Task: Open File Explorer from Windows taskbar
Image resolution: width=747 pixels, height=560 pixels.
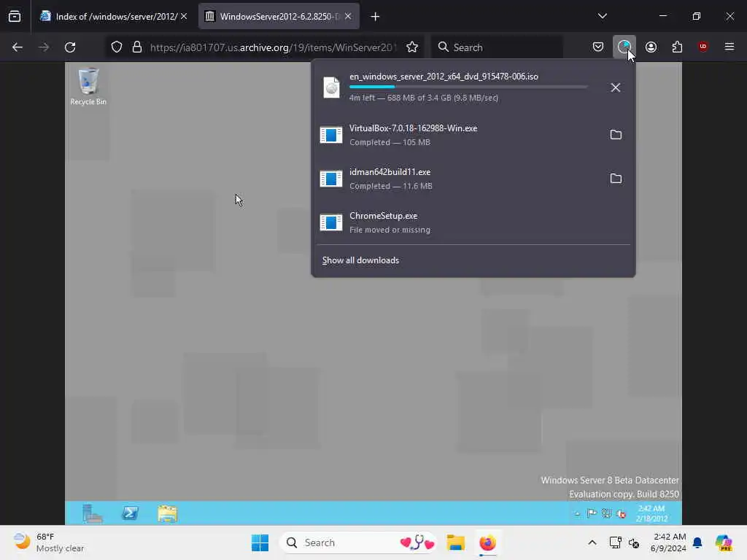Action: (455, 542)
